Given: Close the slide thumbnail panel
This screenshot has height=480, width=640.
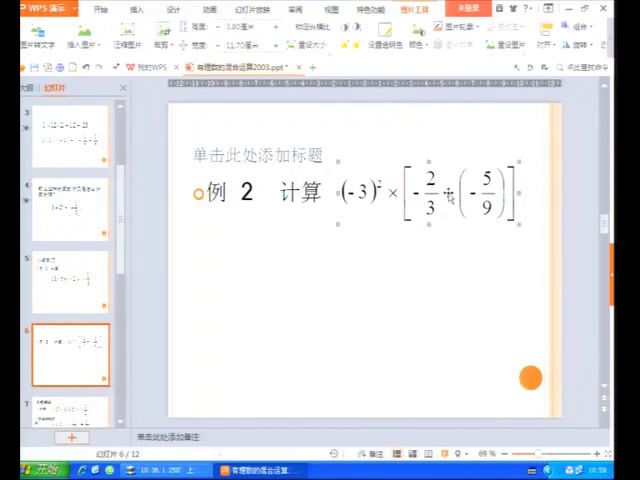Looking at the screenshot, I should click(x=124, y=88).
